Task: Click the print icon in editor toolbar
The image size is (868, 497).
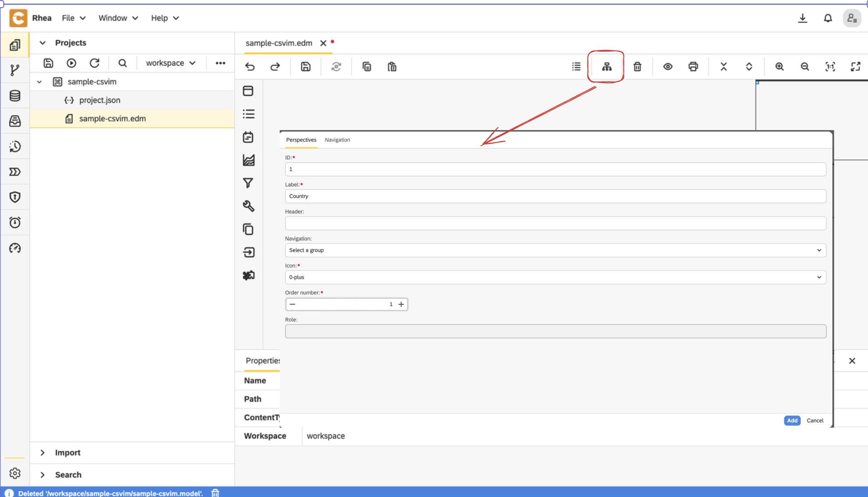Action: click(693, 67)
